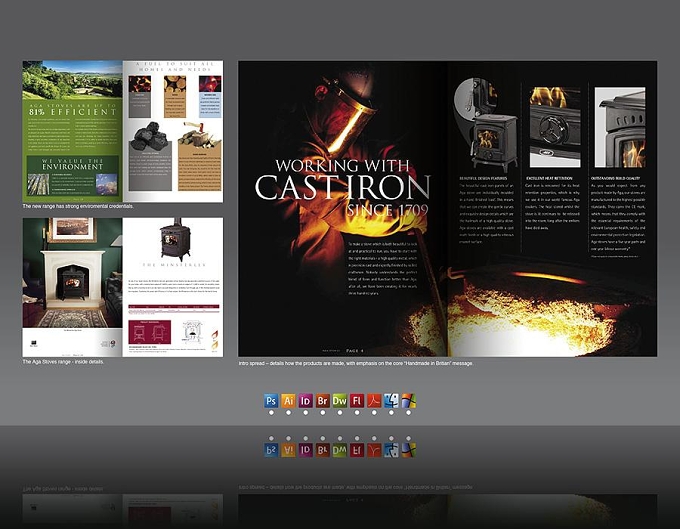Screen dimensions: 680x529
Task: Click the 'PAGE 4' footer text
Action: tap(355, 350)
